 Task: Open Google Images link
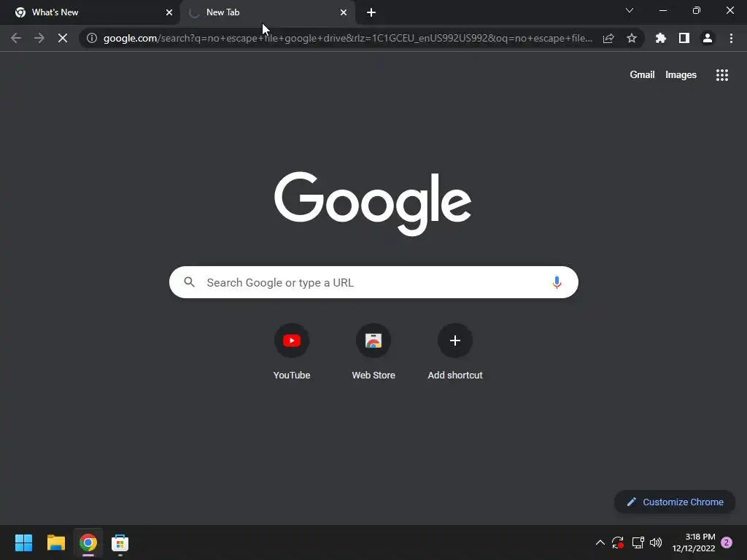(681, 75)
